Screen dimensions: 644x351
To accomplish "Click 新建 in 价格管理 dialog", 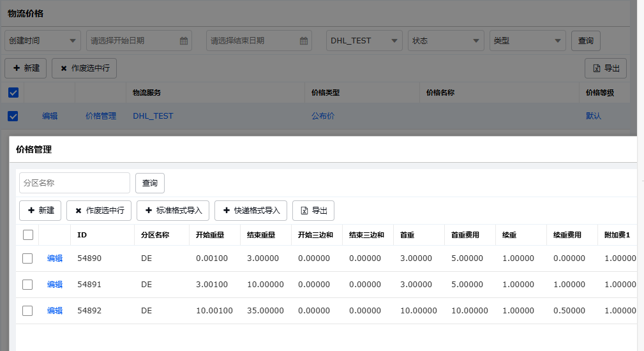I will point(40,211).
